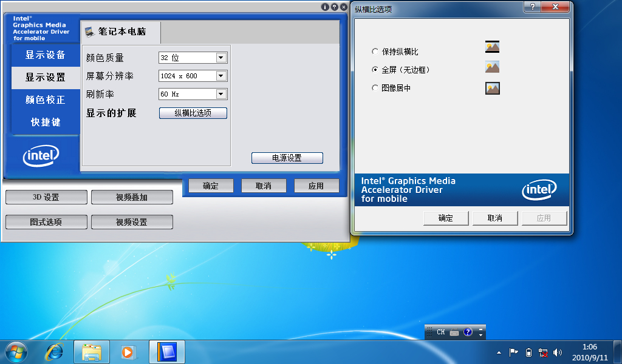This screenshot has height=364, width=622.
Task: Open the Windows Start orb
Action: [x=16, y=352]
